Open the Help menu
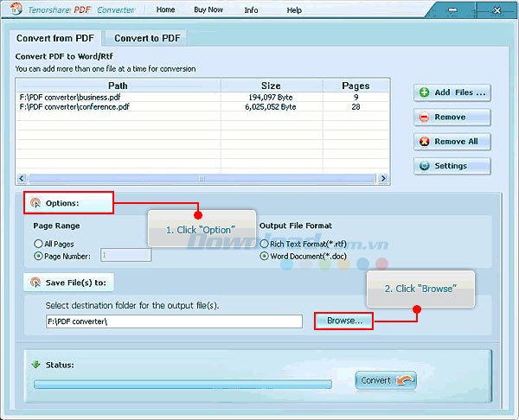 (294, 10)
